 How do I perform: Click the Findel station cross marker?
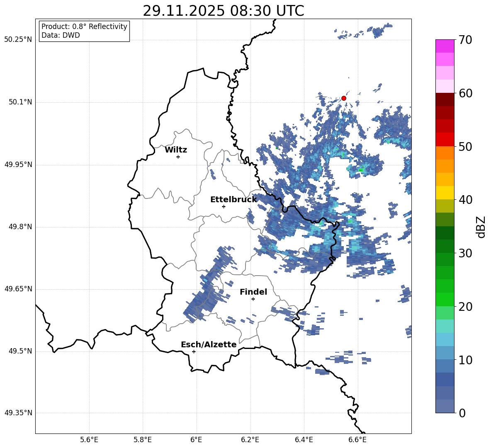[253, 299]
